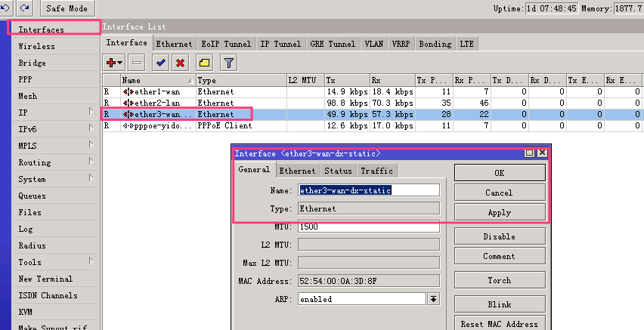Open the Add dropdown arrow beside plus

coord(120,63)
